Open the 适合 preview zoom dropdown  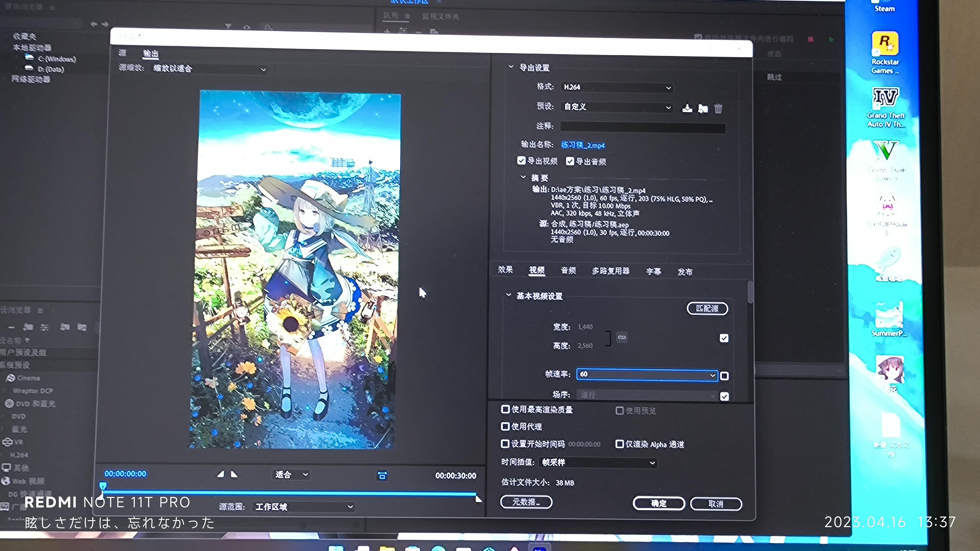point(291,475)
